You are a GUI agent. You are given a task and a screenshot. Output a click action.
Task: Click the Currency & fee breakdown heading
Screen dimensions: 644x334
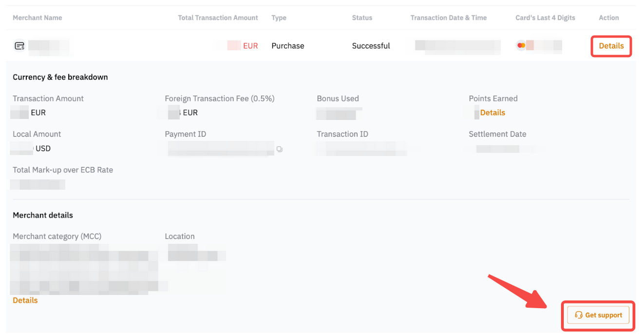60,77
